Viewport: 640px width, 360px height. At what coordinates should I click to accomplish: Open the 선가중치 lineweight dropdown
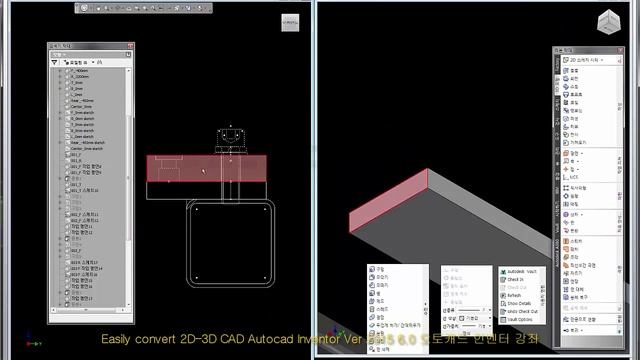pos(490,326)
